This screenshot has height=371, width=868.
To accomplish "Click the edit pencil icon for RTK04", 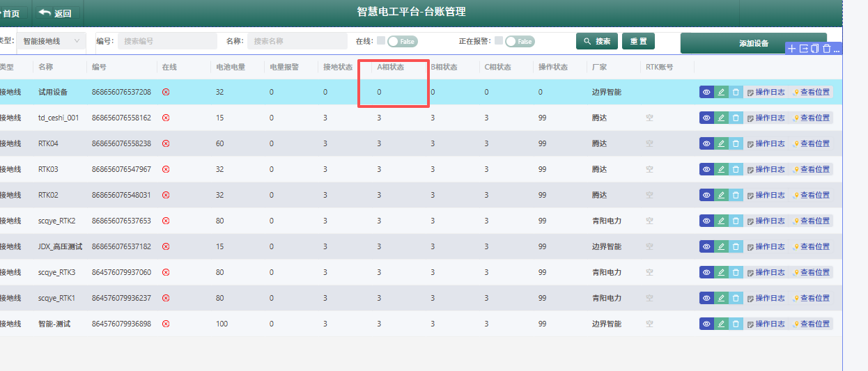I will [x=721, y=143].
